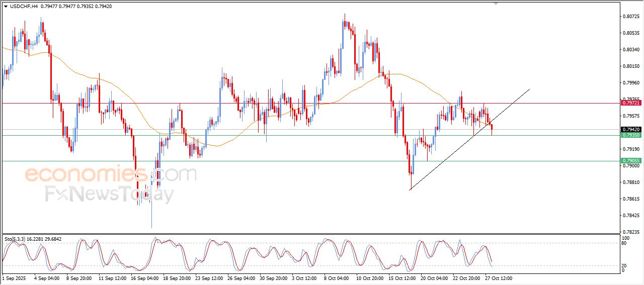Click the economies.com watermark logo
The height and width of the screenshot is (285, 644).
point(110,174)
